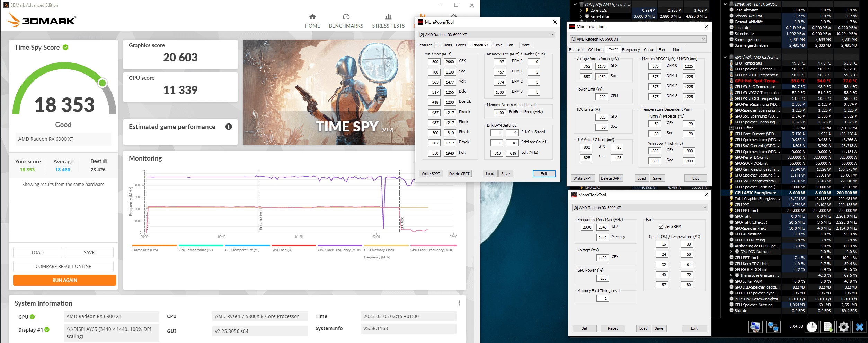Viewport: 868px width, 343px height.
Task: Toggle the Zero RPM checkbox
Action: 661,226
